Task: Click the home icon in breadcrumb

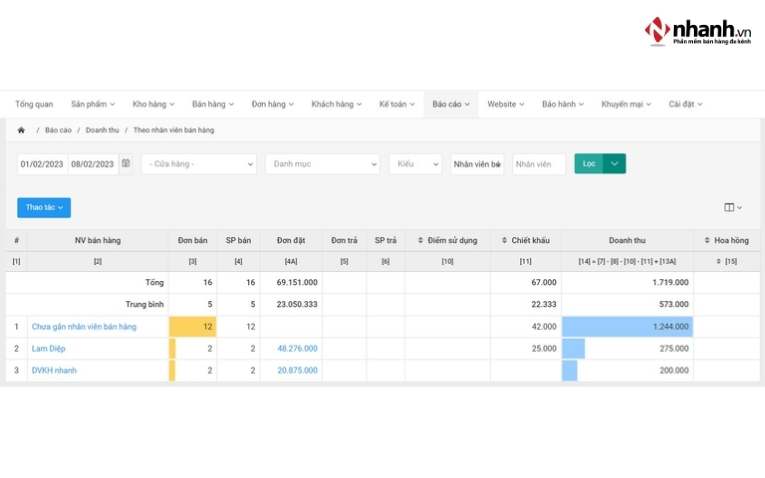Action: (21, 130)
